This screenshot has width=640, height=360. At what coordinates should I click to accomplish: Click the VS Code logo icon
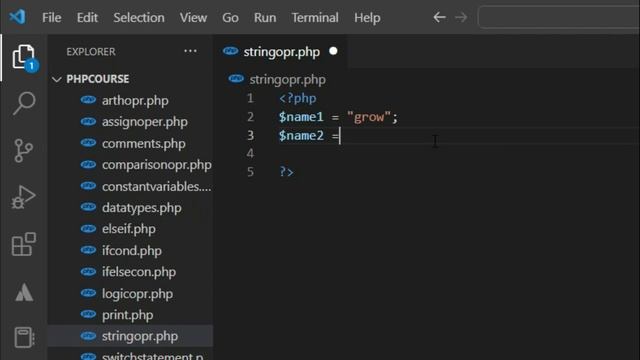point(17,17)
